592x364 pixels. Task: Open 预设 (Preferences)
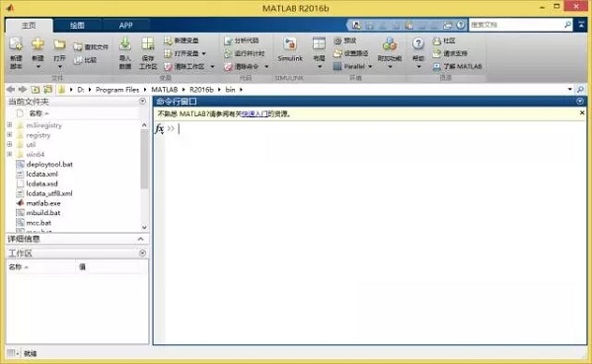tap(345, 40)
